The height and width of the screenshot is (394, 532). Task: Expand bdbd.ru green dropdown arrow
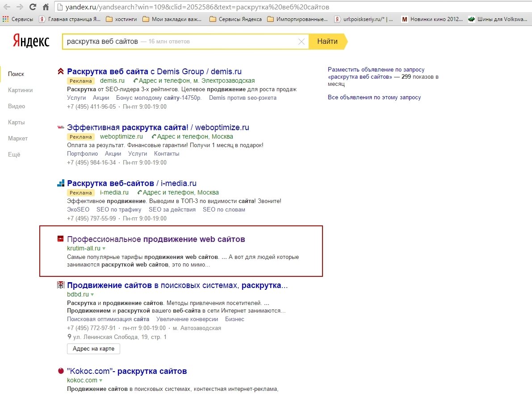click(92, 294)
